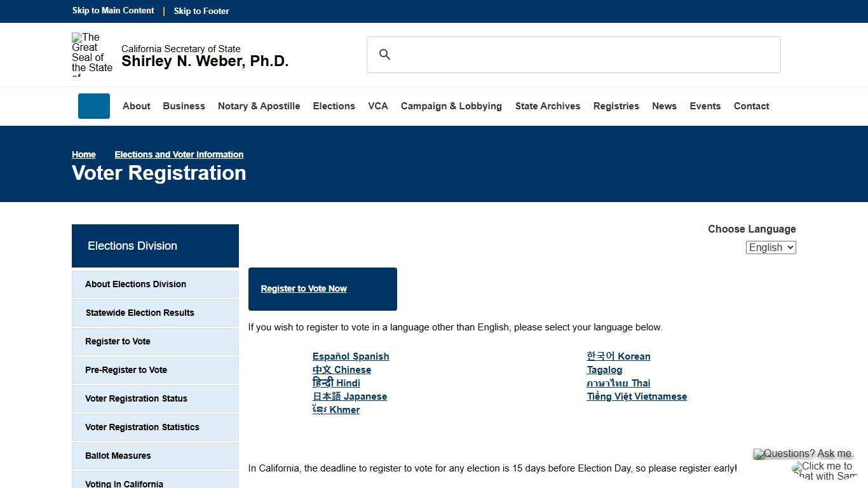
Task: Click Skip to Main Content
Action: click(113, 11)
